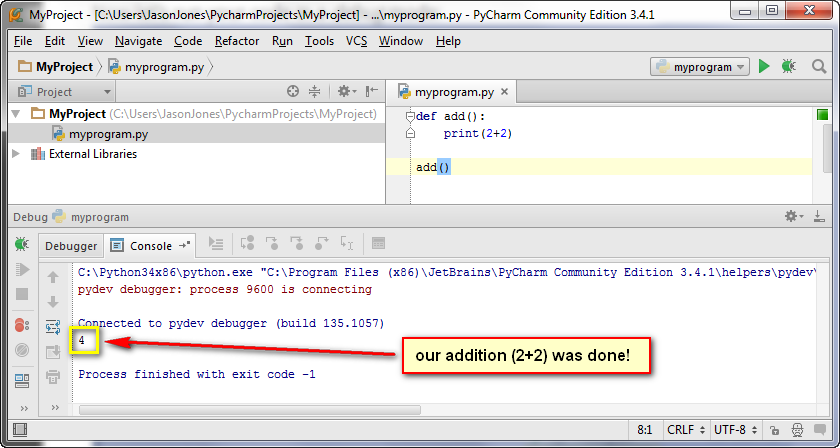Open the VCS menu
Screen dimensions: 840x448
click(x=356, y=41)
